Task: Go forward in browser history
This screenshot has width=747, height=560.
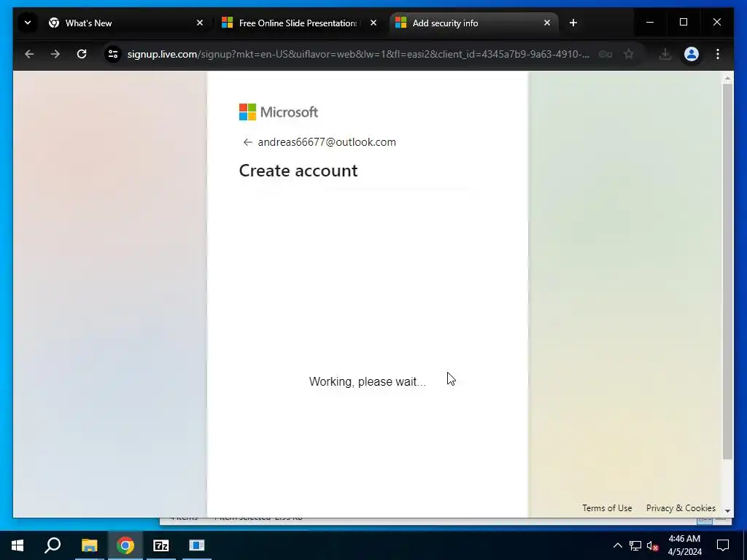Action: point(55,54)
